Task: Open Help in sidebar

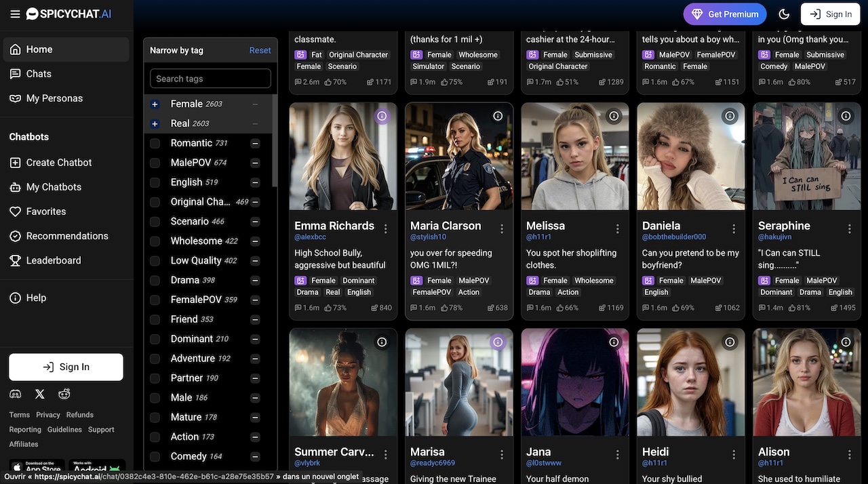Action: click(x=66, y=298)
